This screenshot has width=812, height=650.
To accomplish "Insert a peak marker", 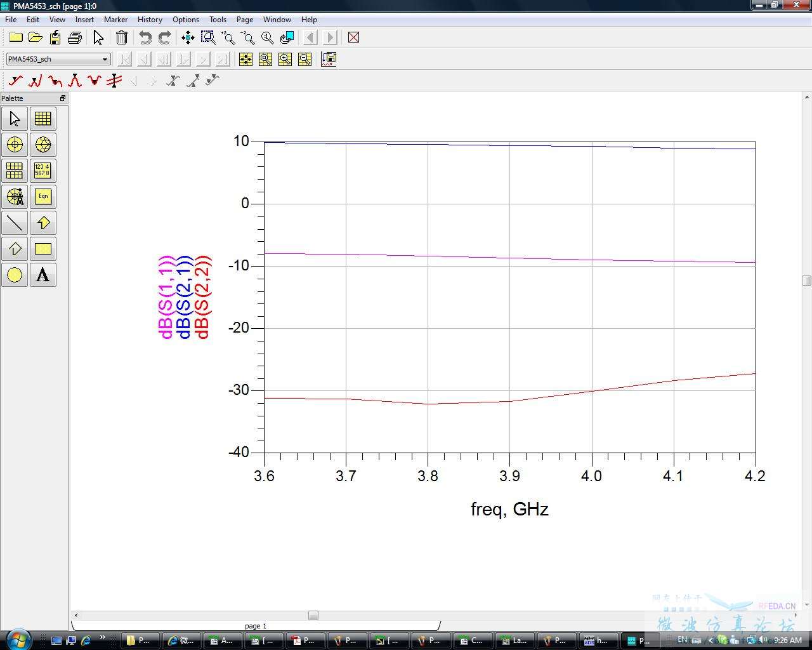I will click(x=36, y=81).
